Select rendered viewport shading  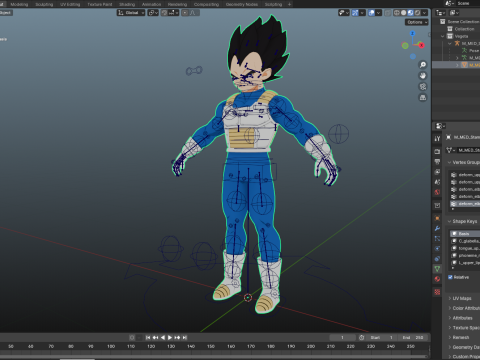coord(417,13)
